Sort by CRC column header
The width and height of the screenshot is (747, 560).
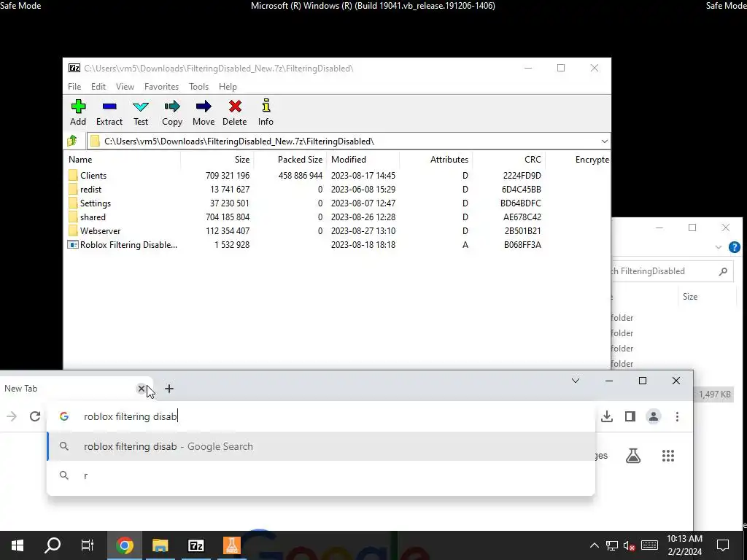(x=508, y=160)
